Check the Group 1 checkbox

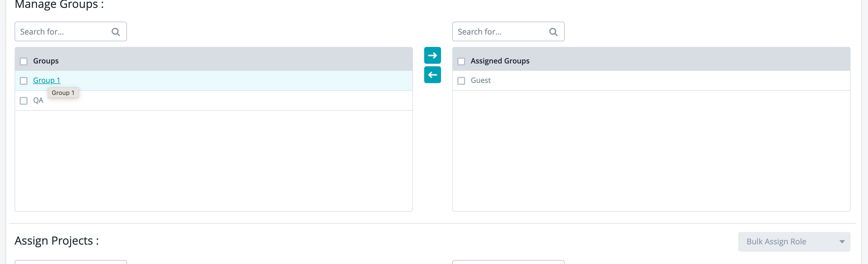click(24, 81)
